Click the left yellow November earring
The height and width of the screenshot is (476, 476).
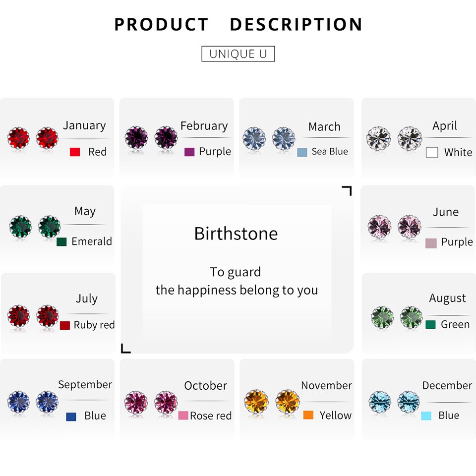[x=256, y=402]
